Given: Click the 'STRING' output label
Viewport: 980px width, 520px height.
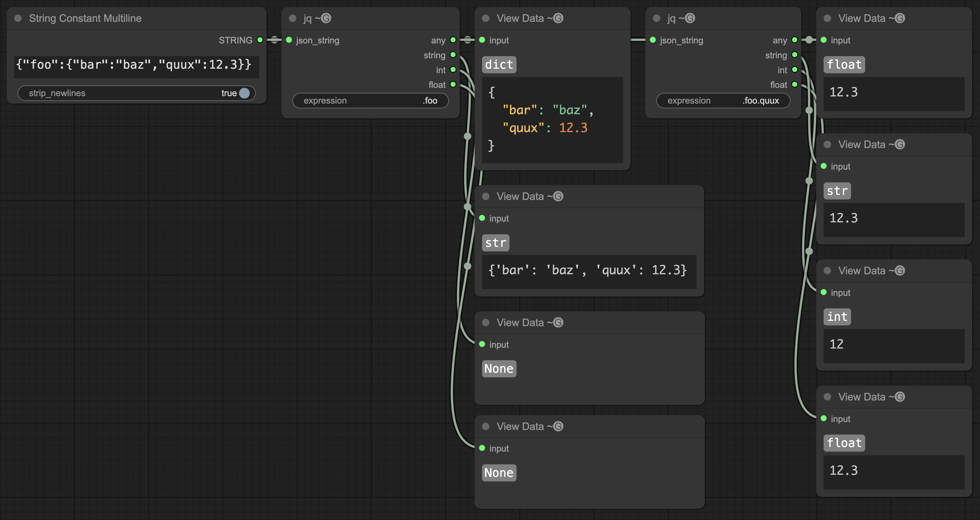Looking at the screenshot, I should (236, 40).
